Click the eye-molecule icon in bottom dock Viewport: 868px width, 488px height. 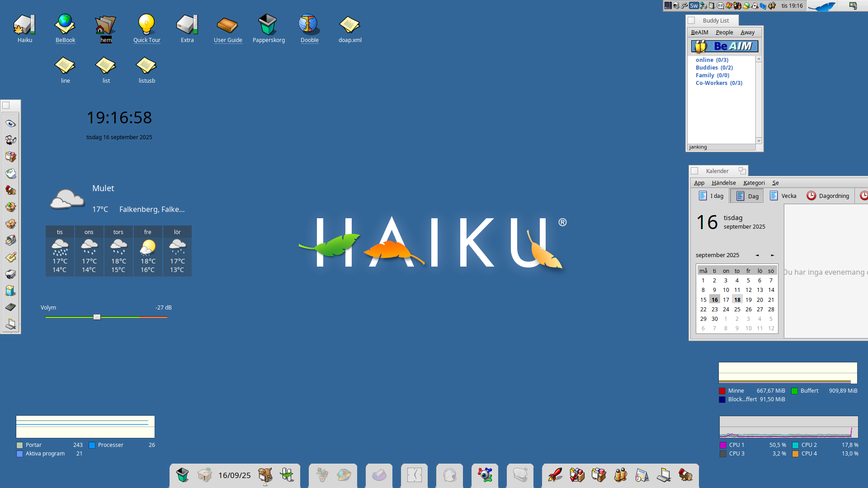tap(485, 475)
